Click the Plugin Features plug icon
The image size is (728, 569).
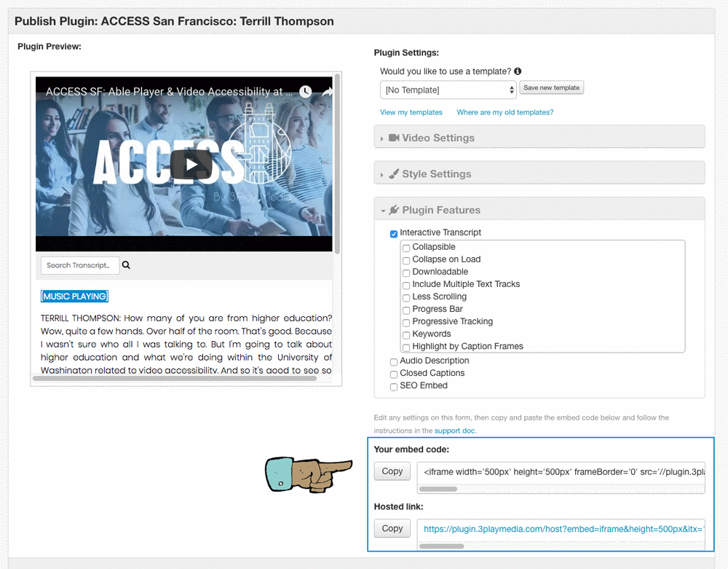pyautogui.click(x=394, y=210)
